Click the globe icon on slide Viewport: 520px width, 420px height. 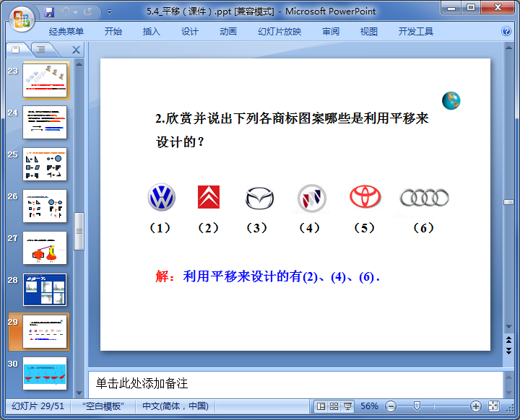tap(451, 101)
